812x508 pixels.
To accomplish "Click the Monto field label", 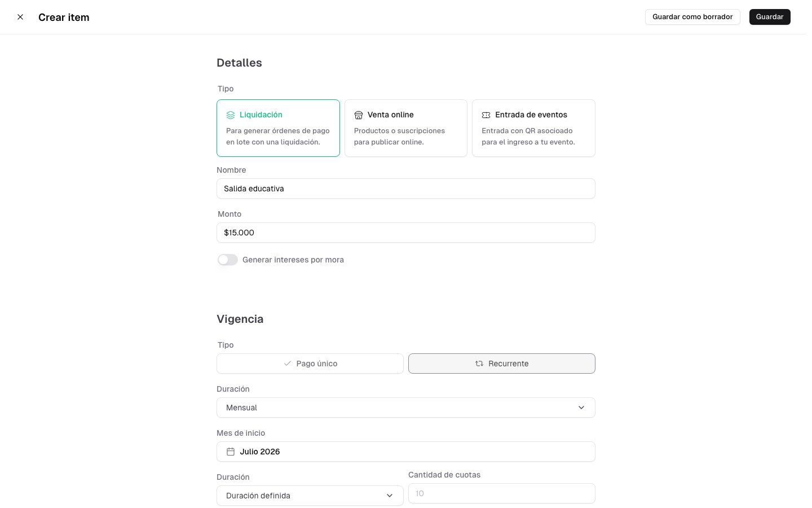I will point(230,214).
